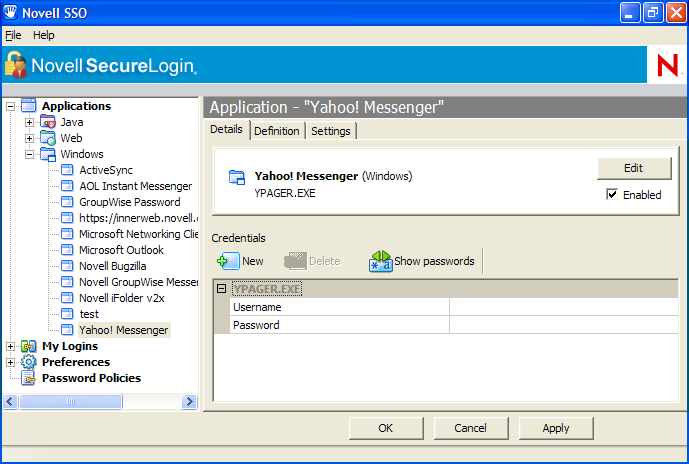Click the Microsoft Outlook row icon
689x464 pixels.
[x=67, y=250]
